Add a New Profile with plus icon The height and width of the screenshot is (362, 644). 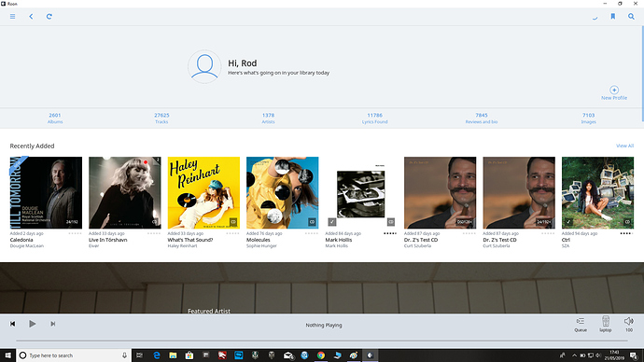[x=614, y=92]
